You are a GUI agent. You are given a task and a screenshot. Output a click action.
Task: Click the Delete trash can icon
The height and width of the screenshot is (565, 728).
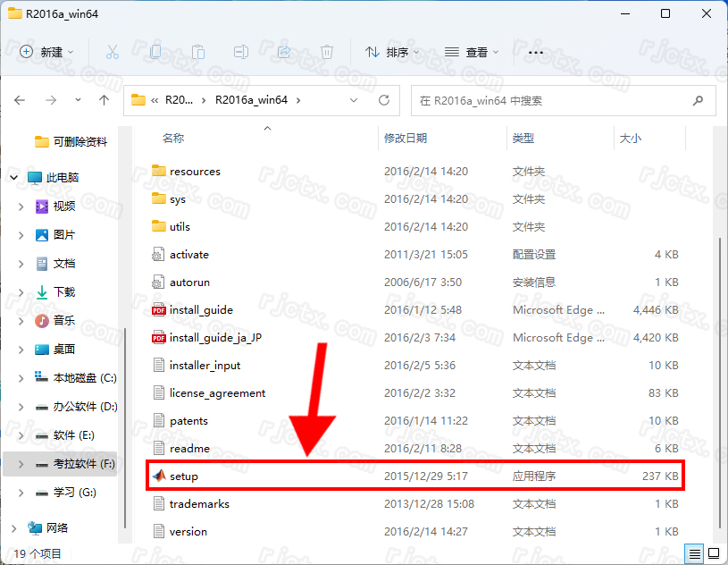[327, 52]
